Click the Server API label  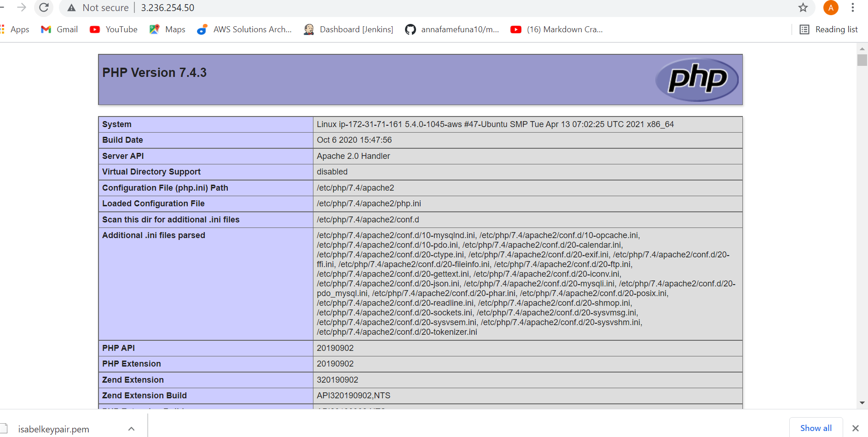tap(123, 156)
